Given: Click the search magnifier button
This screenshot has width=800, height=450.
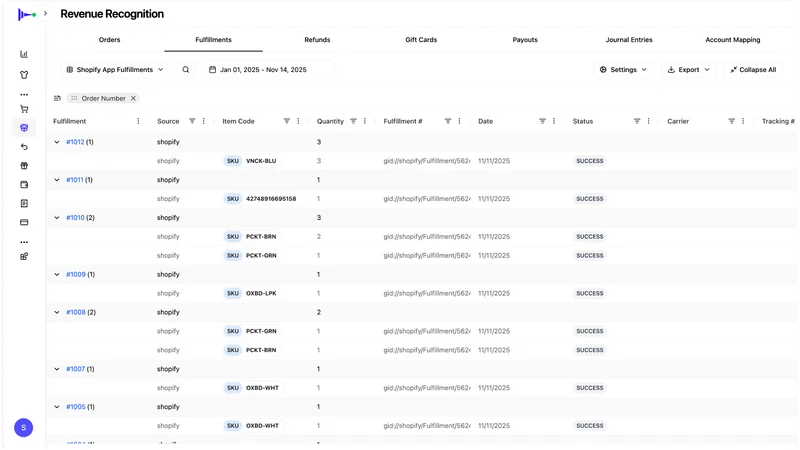Looking at the screenshot, I should click(x=186, y=70).
